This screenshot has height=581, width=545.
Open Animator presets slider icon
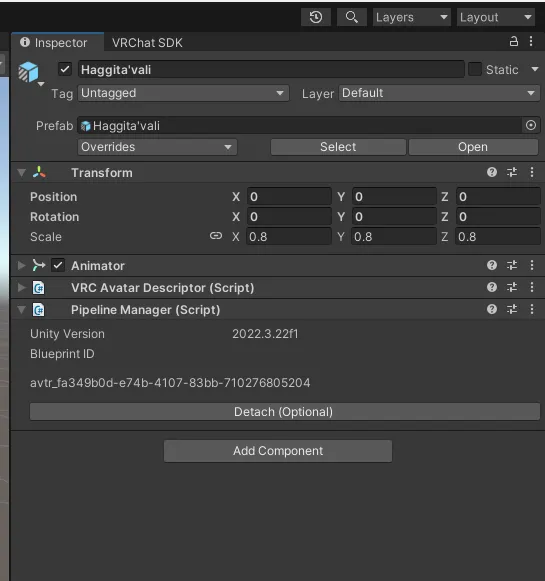[512, 265]
